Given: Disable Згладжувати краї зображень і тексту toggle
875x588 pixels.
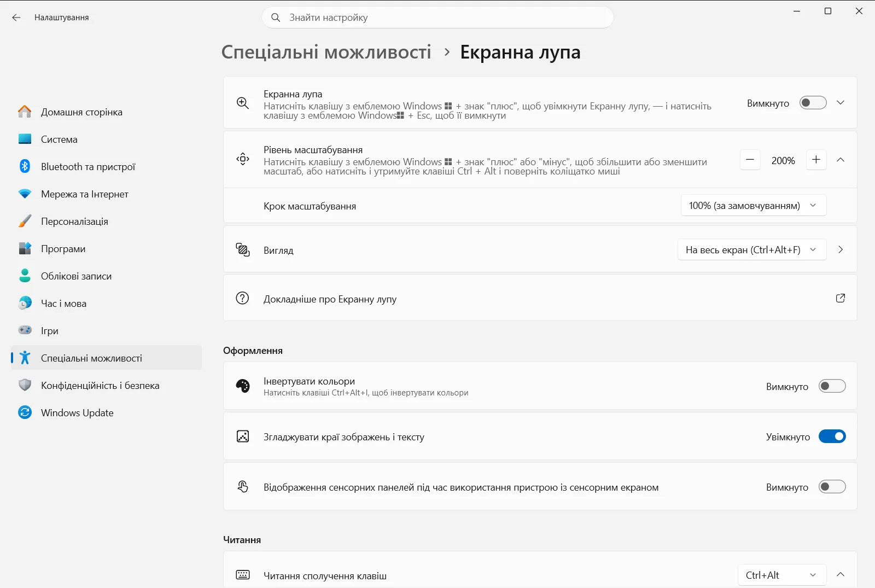Looking at the screenshot, I should tap(832, 436).
